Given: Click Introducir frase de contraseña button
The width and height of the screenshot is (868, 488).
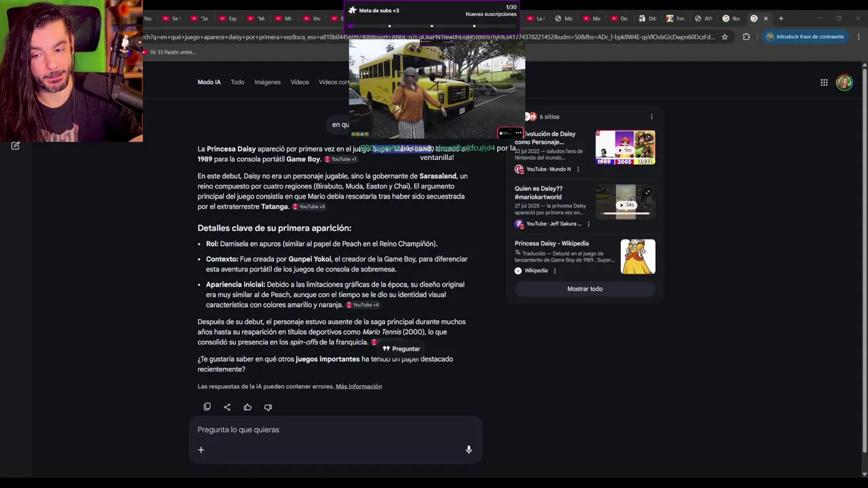Looking at the screenshot, I should tap(805, 37).
